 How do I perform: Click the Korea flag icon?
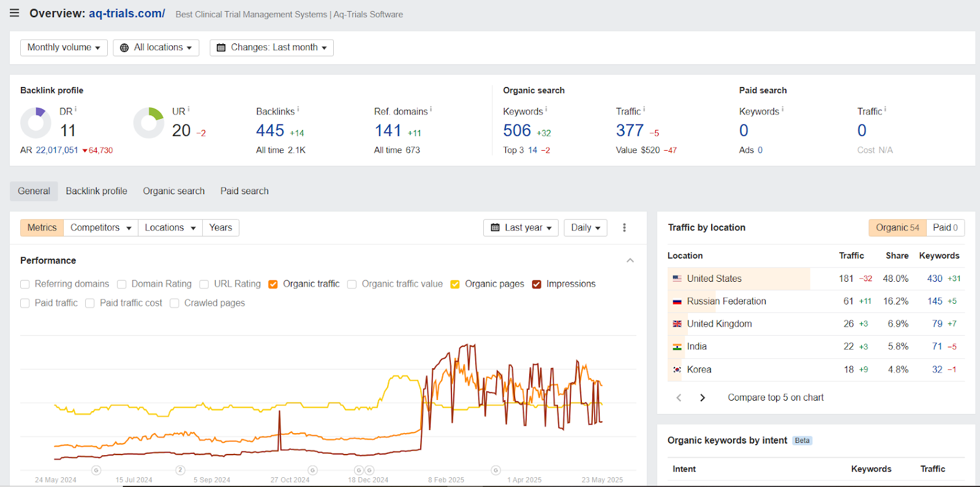(677, 370)
